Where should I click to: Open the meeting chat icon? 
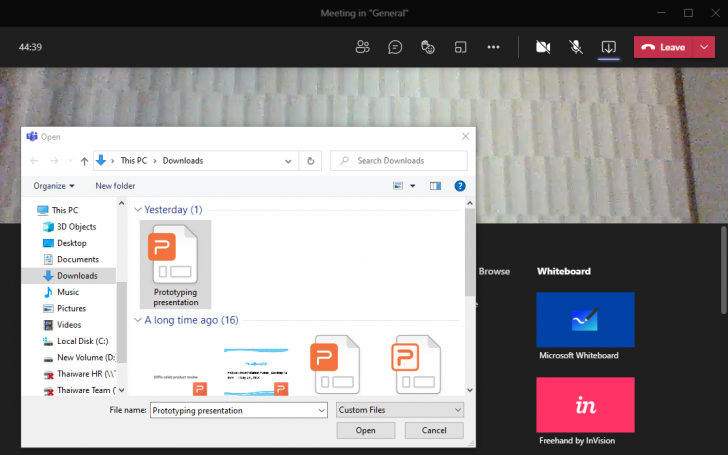[395, 47]
